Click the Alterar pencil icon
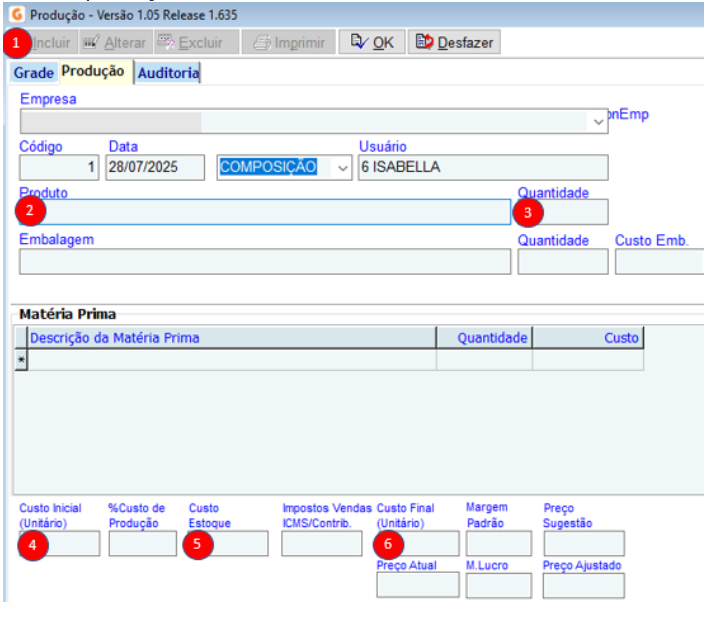The image size is (714, 622). tap(91, 42)
